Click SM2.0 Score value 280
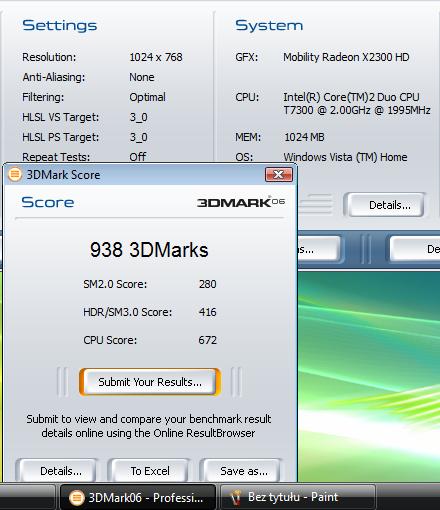Viewport: 440px width, 510px height. (x=208, y=284)
